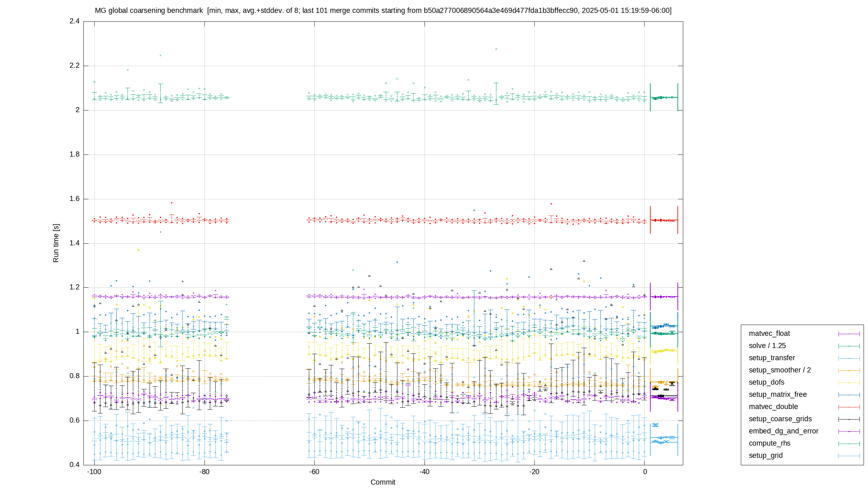Viewport: 868px width, 488px height.
Task: Click the solve / 1.25 legend label
Action: tap(767, 346)
